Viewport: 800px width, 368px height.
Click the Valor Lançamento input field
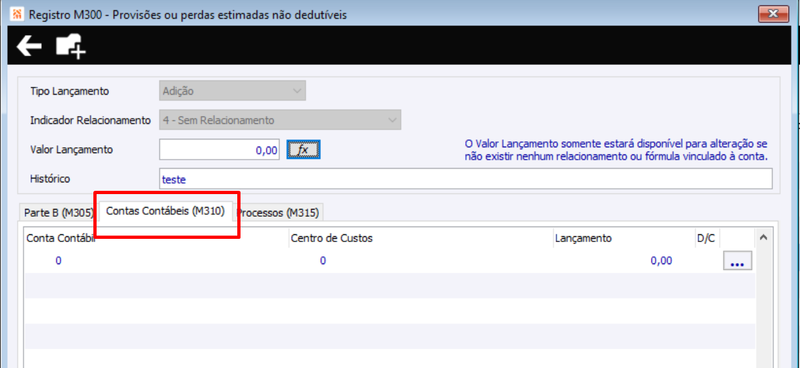point(219,150)
